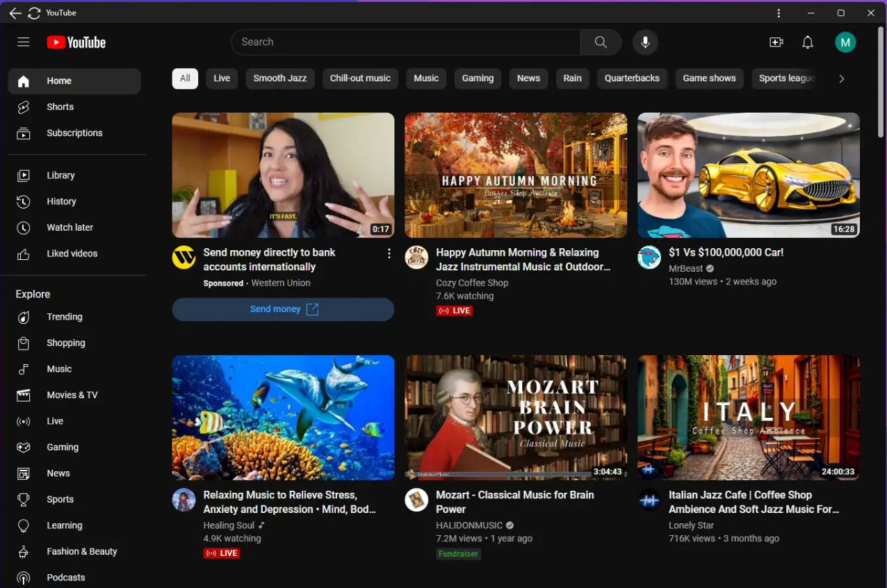The image size is (887, 588).
Task: Open the Italy Coffee Shop Ambience thumbnail
Action: click(749, 418)
